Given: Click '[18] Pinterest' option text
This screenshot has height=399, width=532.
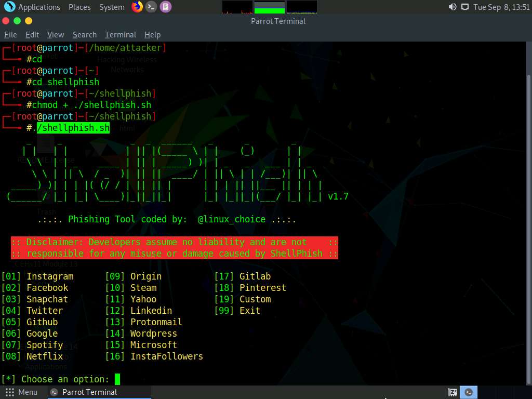Looking at the screenshot, I should tap(250, 288).
